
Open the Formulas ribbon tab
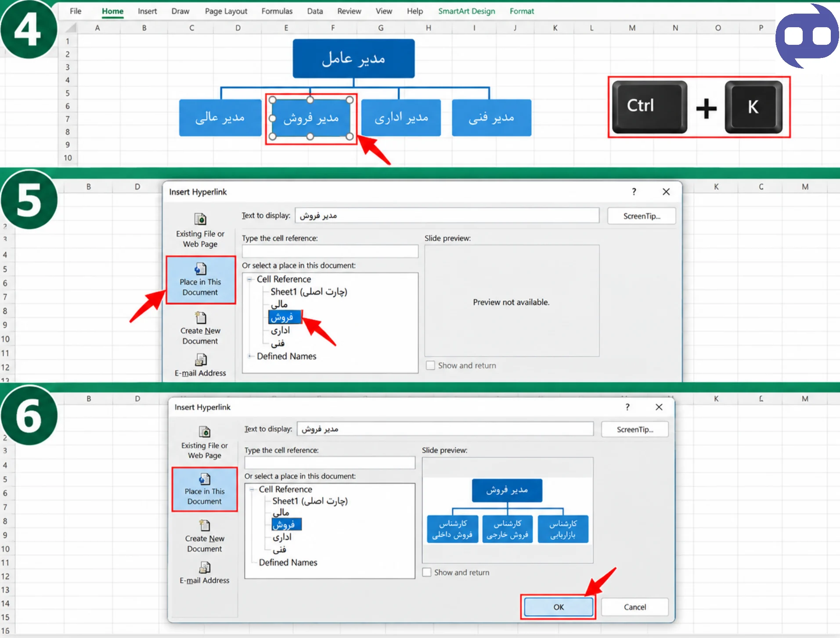click(x=277, y=11)
